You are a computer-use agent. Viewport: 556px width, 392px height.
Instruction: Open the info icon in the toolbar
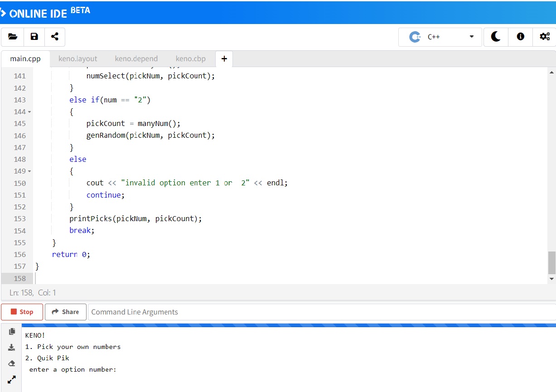tap(520, 37)
